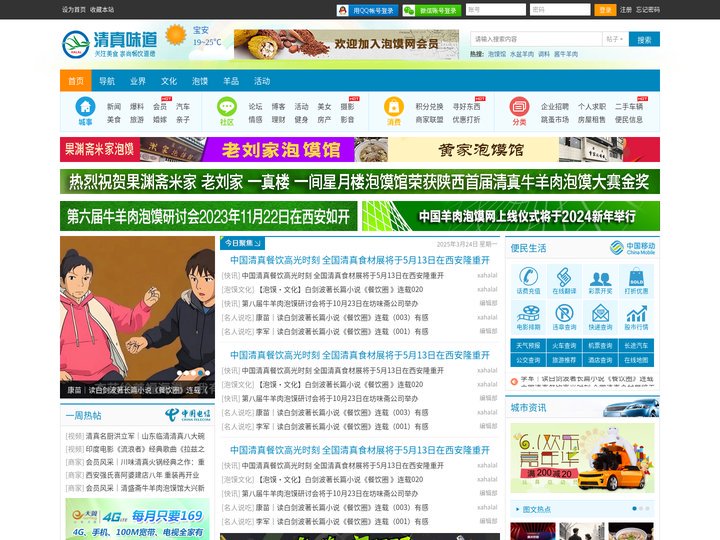Select the last carousel dot on the slideshow
720x540 pixels.
(208, 373)
